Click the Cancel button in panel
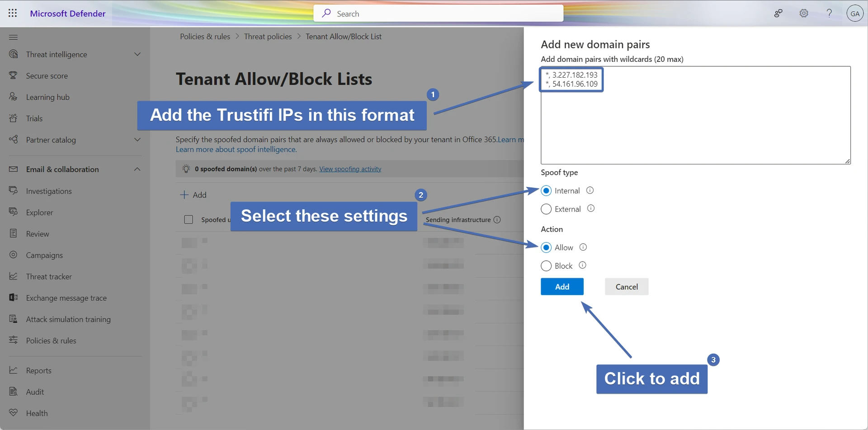The image size is (868, 430). [x=626, y=287]
